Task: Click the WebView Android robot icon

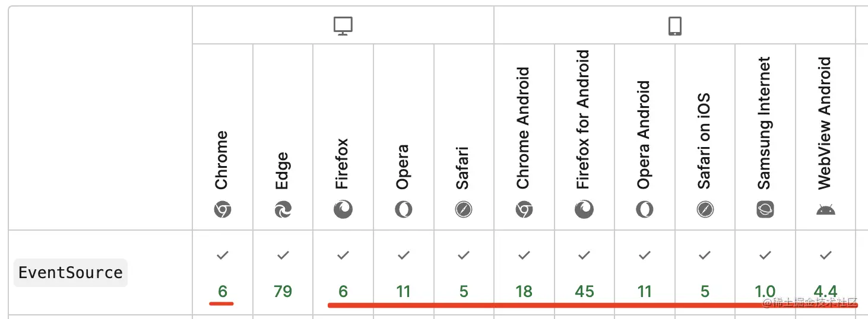Action: tap(825, 209)
